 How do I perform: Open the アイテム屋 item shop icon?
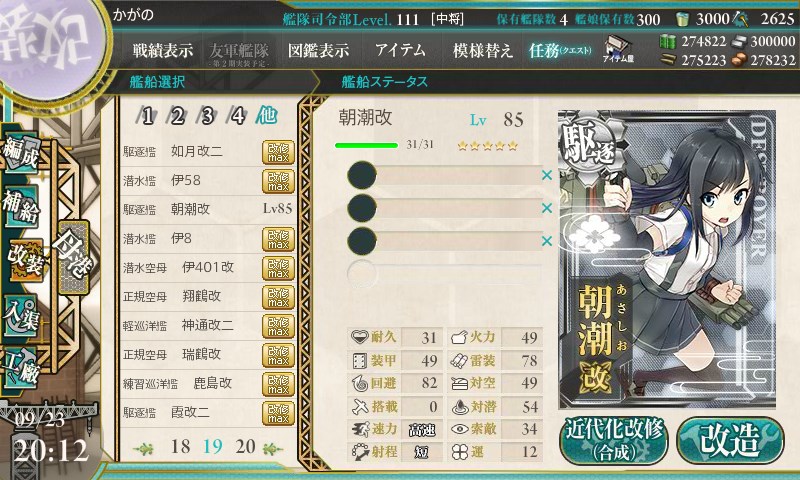click(617, 50)
